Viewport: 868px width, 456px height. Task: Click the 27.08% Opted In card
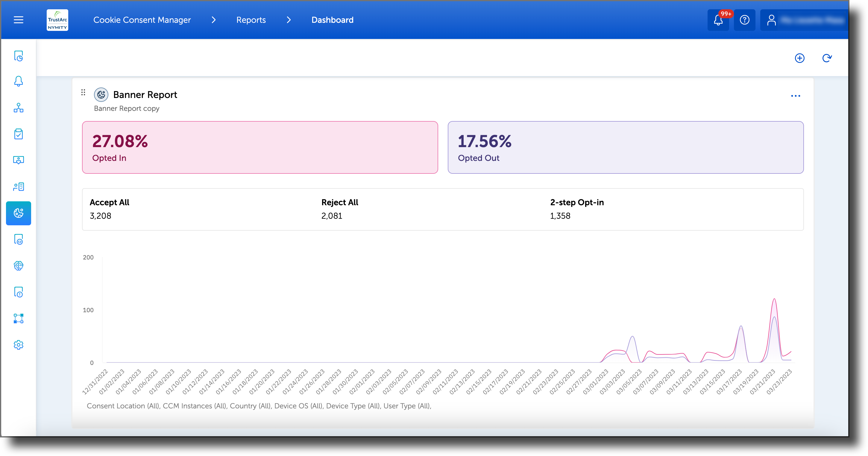(260, 147)
